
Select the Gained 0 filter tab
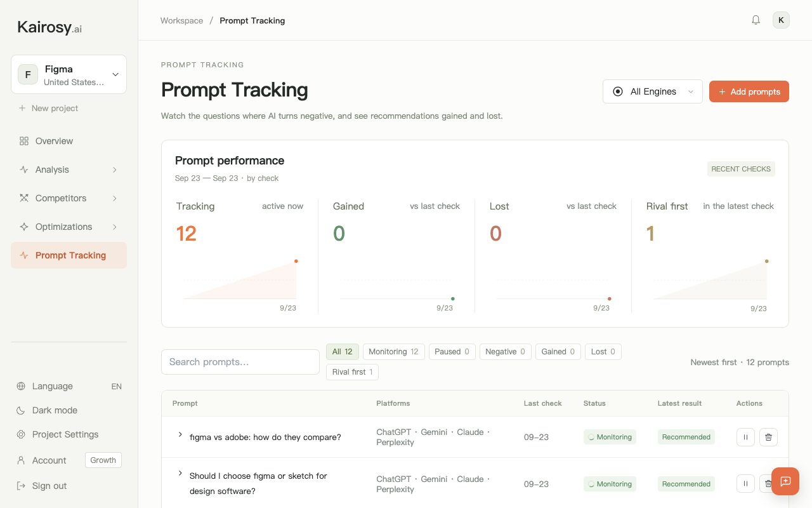[558, 352]
